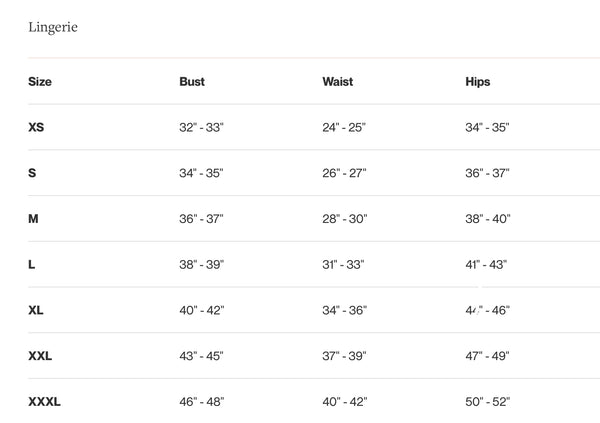Screen dimensions: 600x423
Task: Select the XXXL size row label
Action: pyautogui.click(x=45, y=402)
